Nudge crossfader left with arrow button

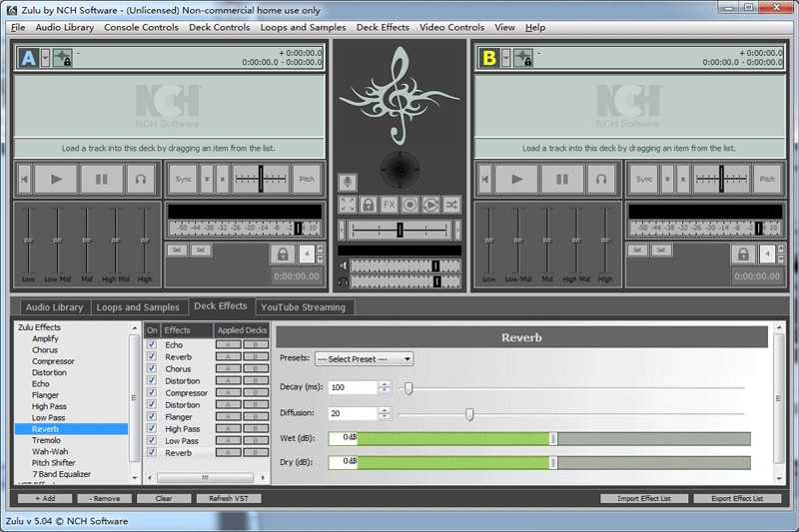click(342, 231)
